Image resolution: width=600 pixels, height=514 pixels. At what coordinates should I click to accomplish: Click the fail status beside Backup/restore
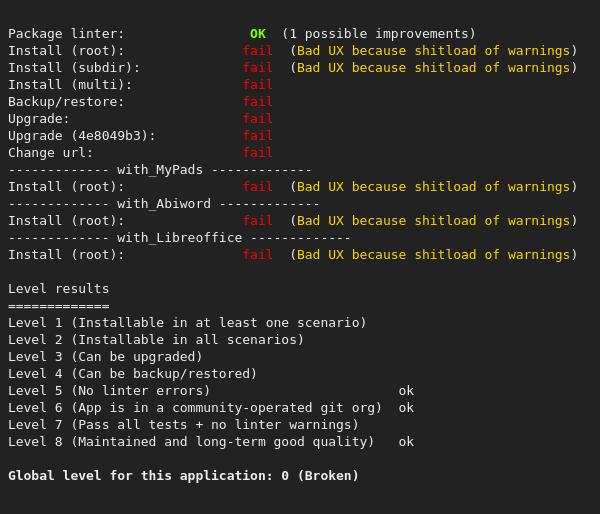(257, 102)
